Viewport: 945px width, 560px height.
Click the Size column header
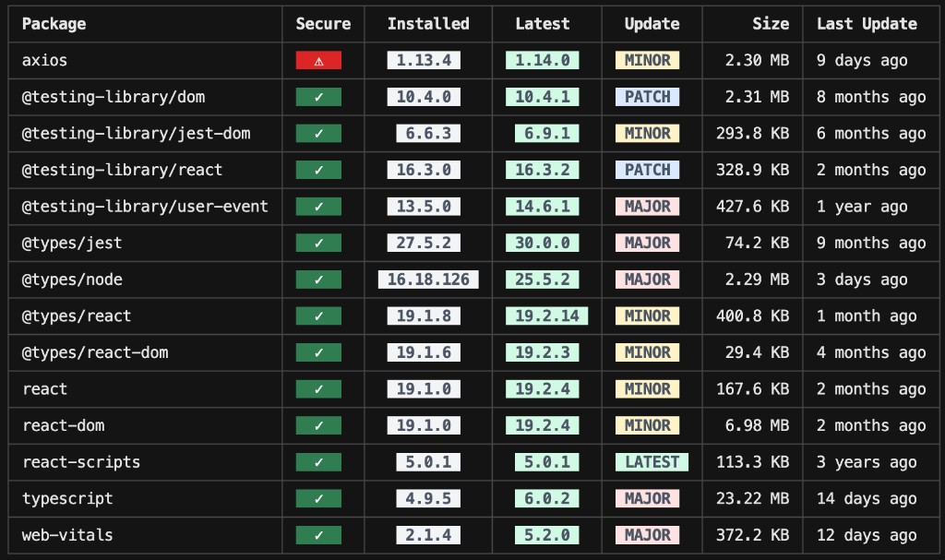coord(771,24)
